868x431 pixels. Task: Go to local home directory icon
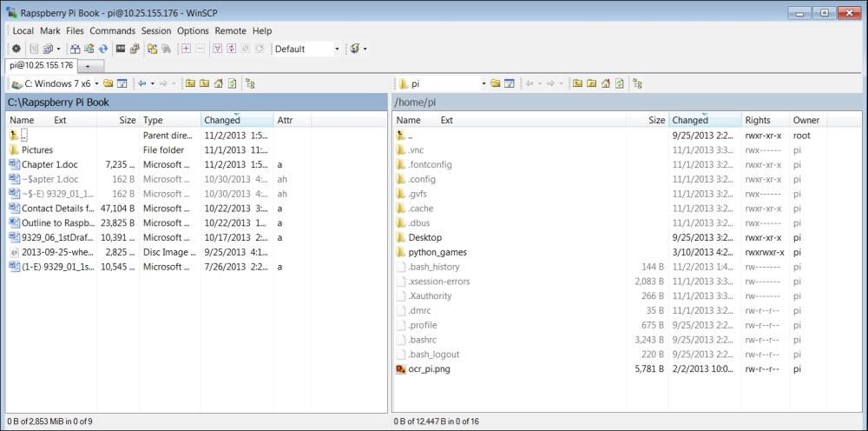pyautogui.click(x=218, y=83)
